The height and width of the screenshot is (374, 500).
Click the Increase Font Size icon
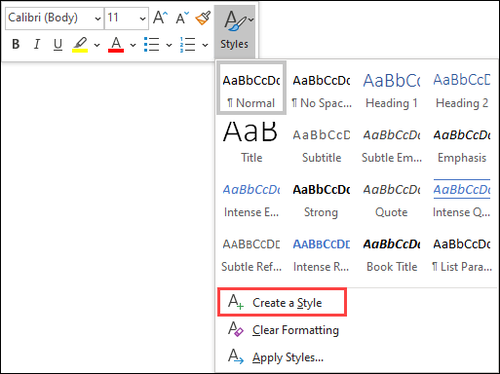tap(160, 17)
